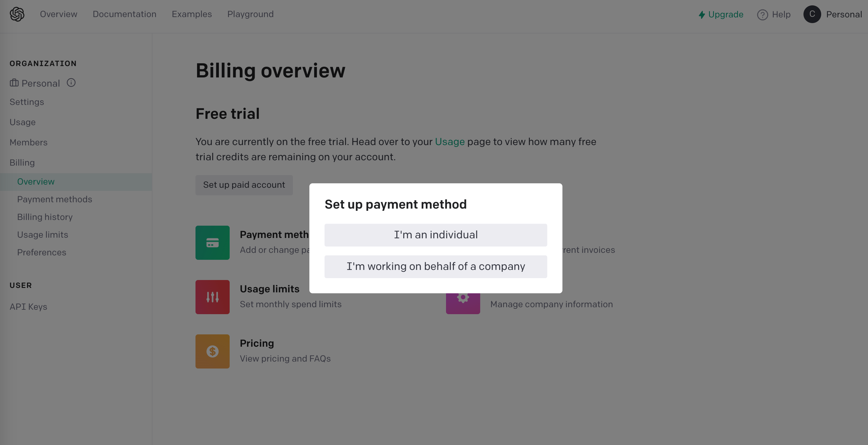
Task: Click the green Payment methods card icon
Action: pos(212,242)
